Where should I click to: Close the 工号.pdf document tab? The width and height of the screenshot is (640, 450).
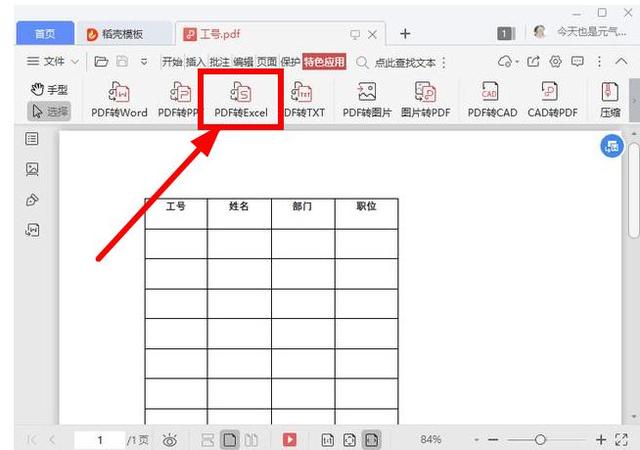(372, 34)
